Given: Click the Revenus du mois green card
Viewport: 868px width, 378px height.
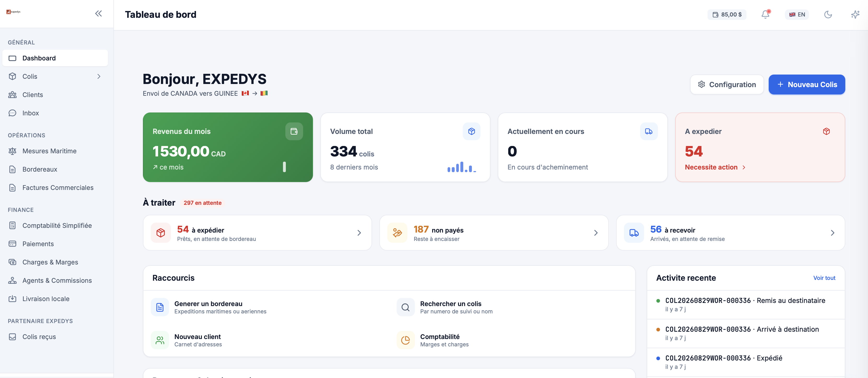Looking at the screenshot, I should 228,147.
